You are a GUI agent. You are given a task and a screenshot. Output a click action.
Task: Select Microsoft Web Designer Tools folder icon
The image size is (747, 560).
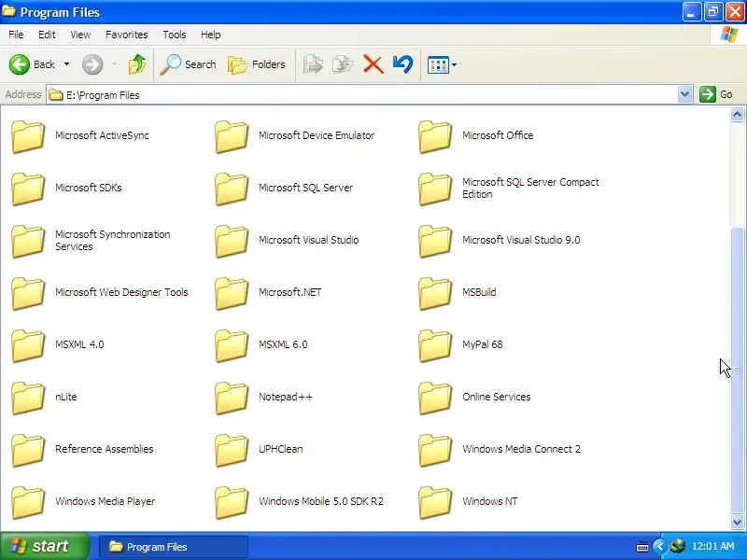tap(28, 294)
